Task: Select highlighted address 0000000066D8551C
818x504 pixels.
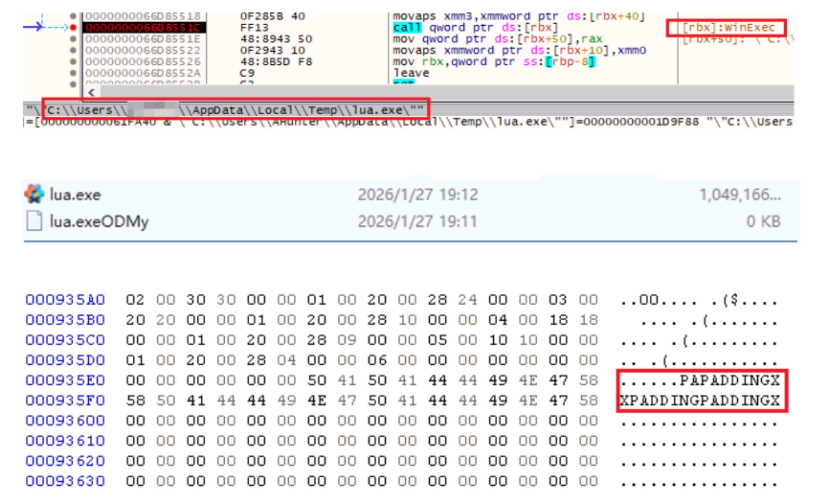Action: pos(144,27)
